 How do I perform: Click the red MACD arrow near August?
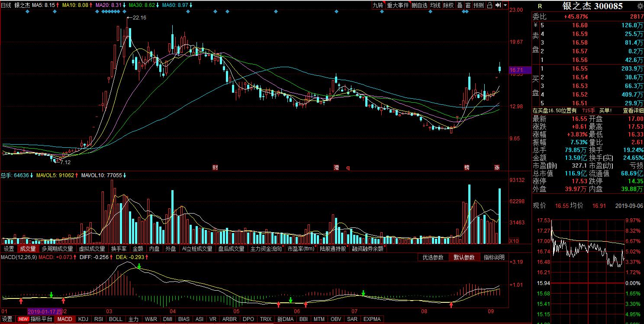451,305
